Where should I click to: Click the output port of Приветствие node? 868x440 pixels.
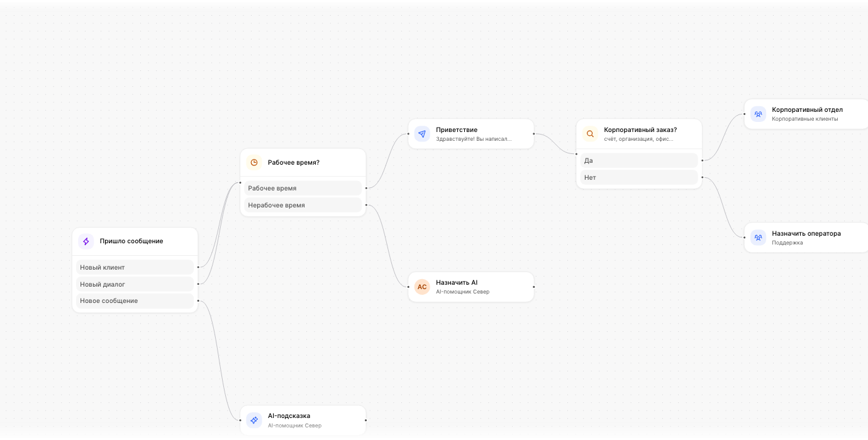pos(534,134)
